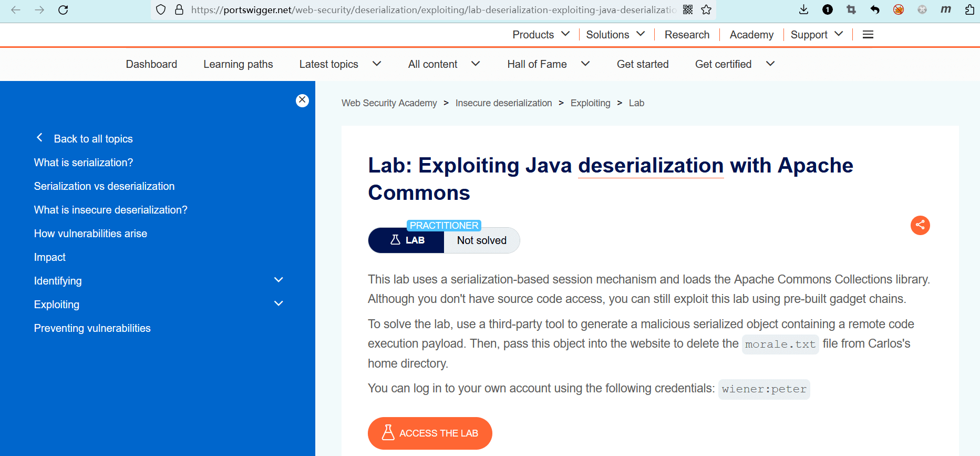The width and height of the screenshot is (980, 456).
Task: Click the browser extensions puzzle icon
Action: point(969,10)
